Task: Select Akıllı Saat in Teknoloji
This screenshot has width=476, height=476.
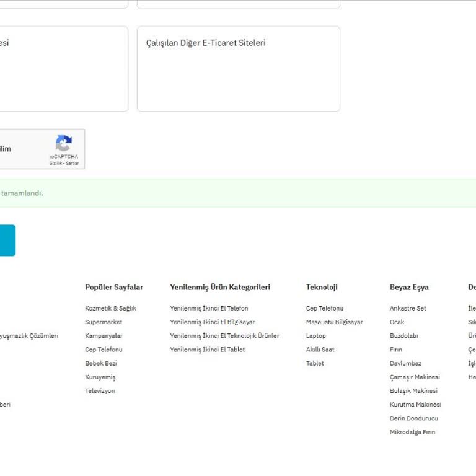Action: [320, 350]
